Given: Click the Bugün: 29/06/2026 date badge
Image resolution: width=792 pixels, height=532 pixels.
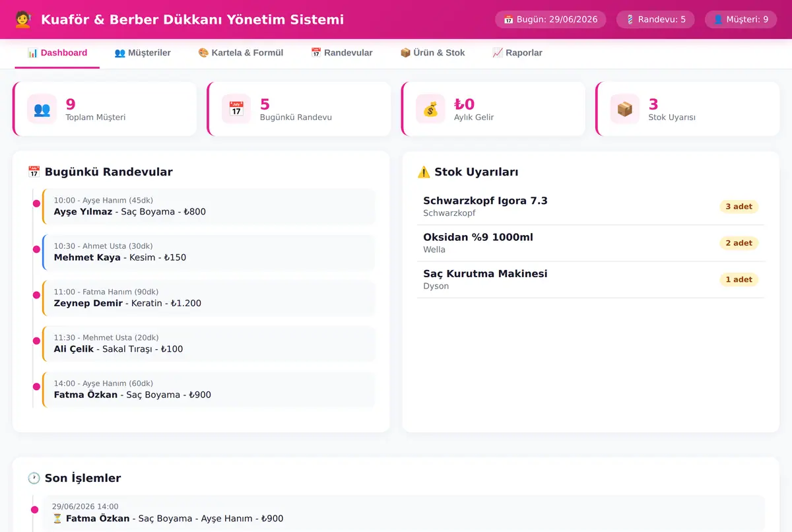Looking at the screenshot, I should 550,20.
